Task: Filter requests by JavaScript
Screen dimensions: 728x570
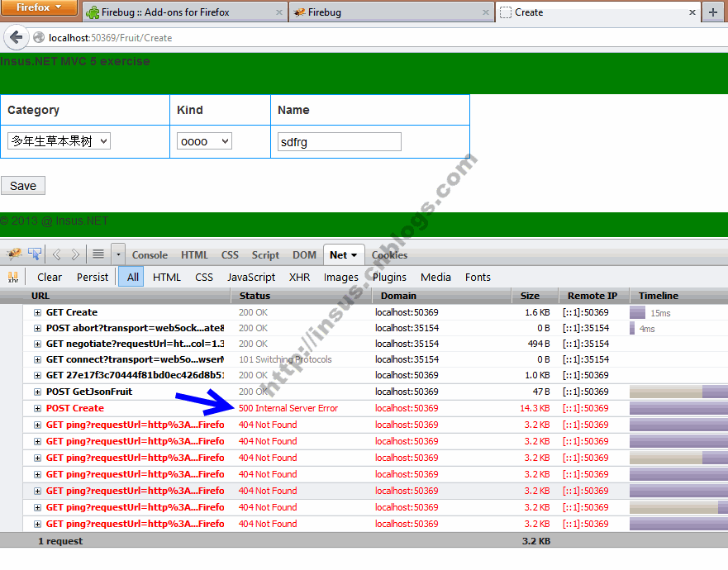Action: tap(251, 277)
